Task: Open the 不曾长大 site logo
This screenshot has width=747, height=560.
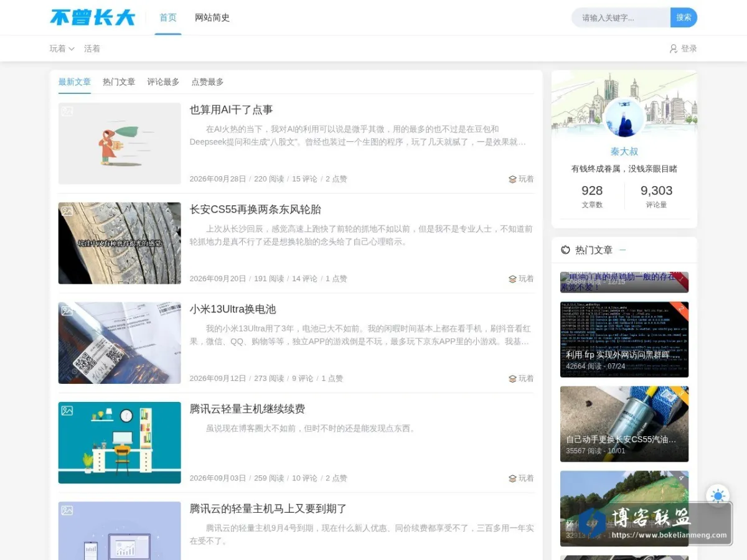Action: click(x=92, y=17)
